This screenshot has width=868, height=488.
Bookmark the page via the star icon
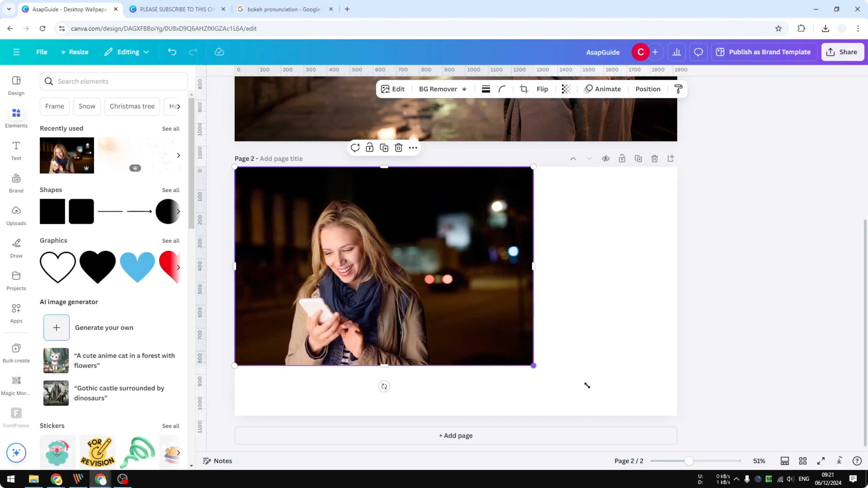[x=778, y=28]
